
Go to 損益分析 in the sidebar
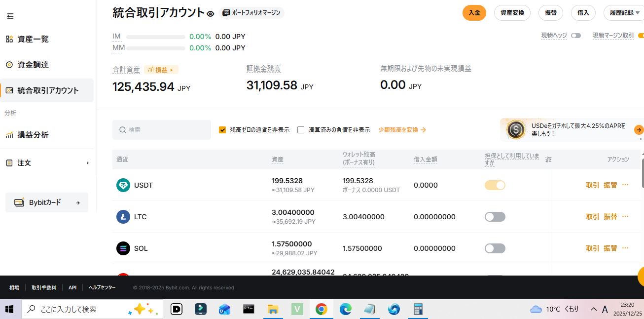point(33,135)
